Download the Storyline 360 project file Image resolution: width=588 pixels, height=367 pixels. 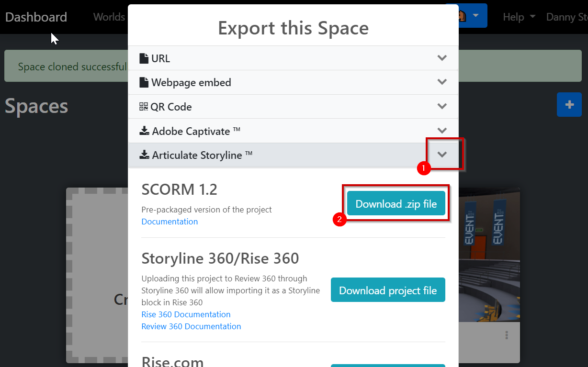coord(388,290)
